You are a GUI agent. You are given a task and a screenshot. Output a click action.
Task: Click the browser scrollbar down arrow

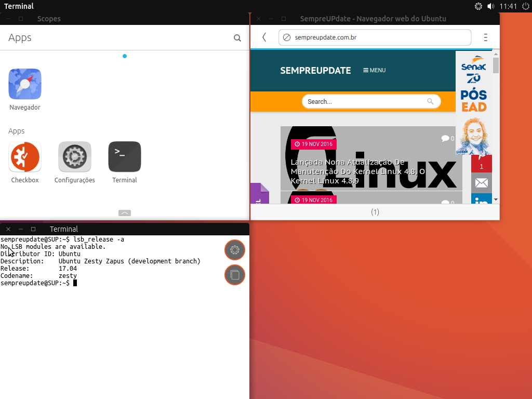coord(496,199)
